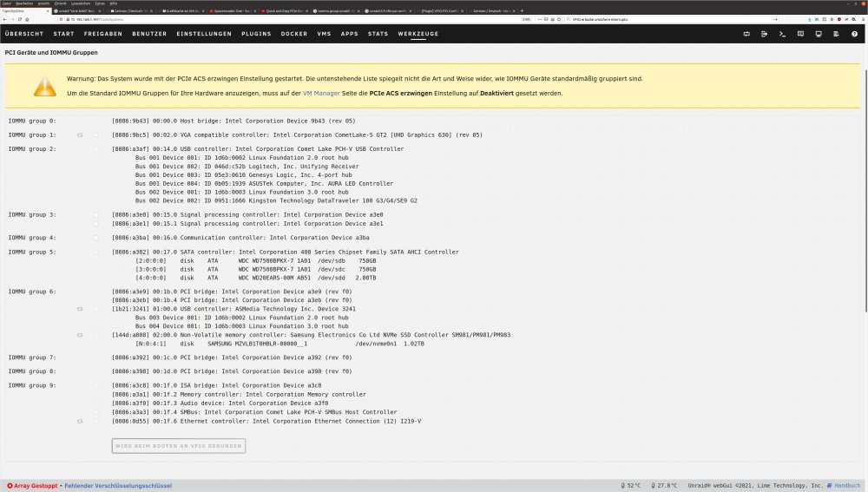Open the terminal icon in Unraid header

tap(782, 34)
